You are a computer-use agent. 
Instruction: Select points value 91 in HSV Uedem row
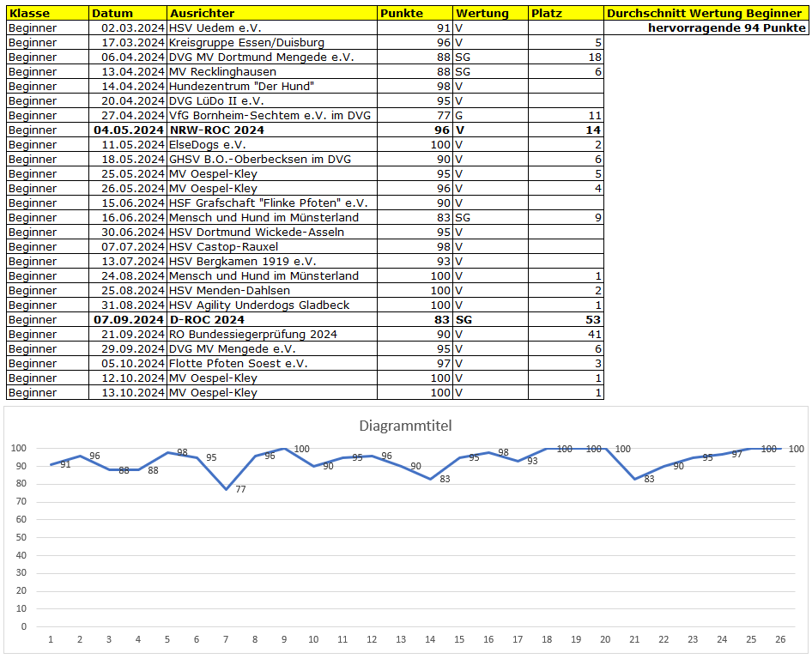415,28
